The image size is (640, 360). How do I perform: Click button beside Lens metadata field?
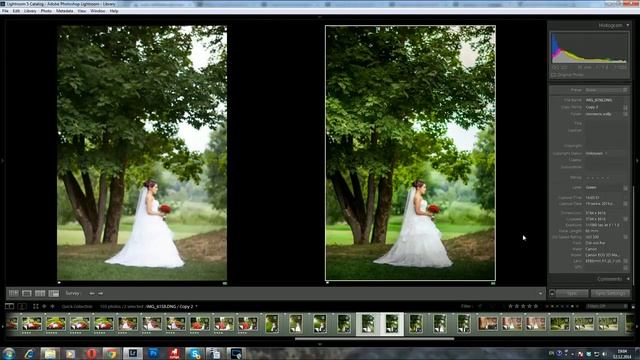(x=625, y=261)
